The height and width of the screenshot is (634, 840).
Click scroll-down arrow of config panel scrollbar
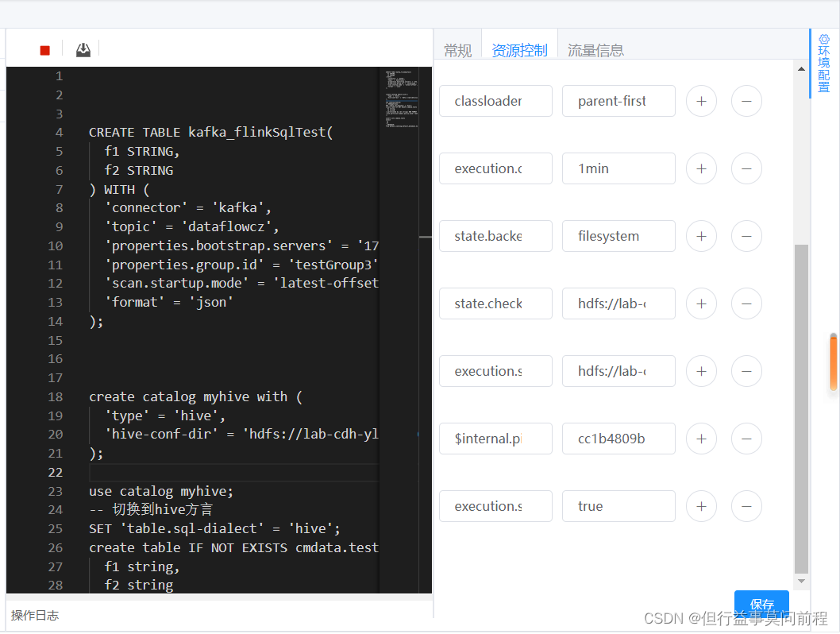[801, 581]
